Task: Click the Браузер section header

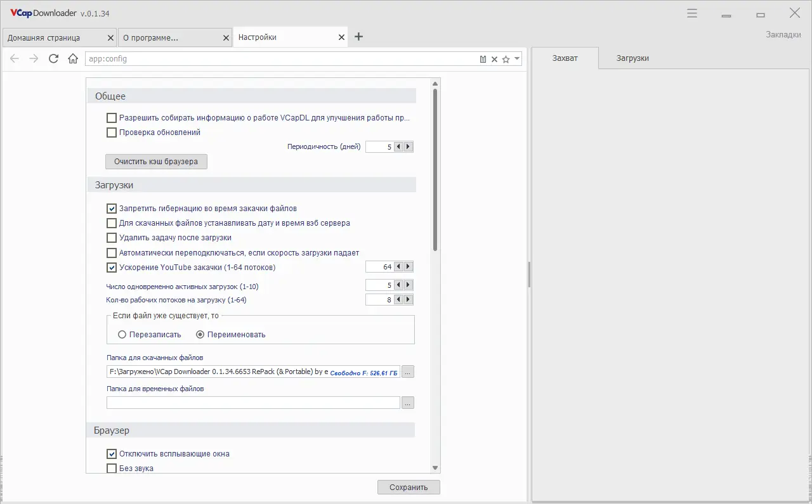Action: (251, 430)
